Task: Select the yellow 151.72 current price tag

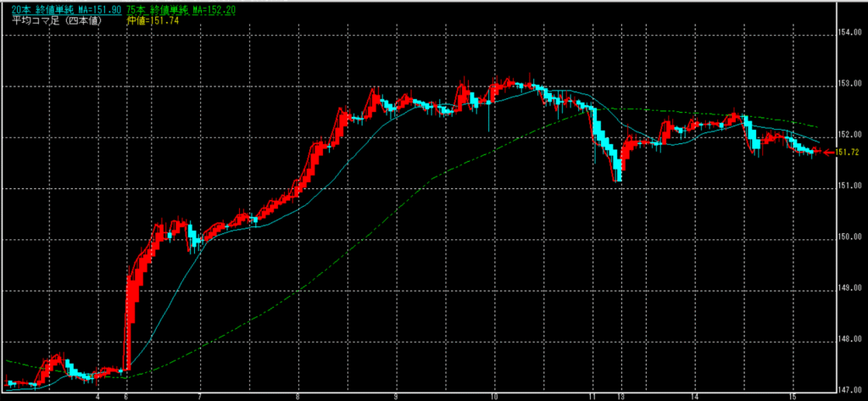Action: click(x=847, y=153)
